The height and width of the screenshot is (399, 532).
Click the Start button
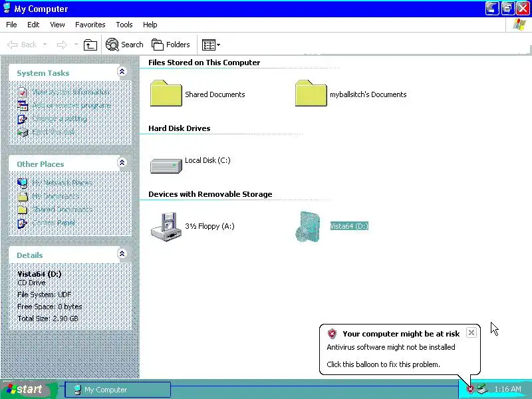point(29,389)
